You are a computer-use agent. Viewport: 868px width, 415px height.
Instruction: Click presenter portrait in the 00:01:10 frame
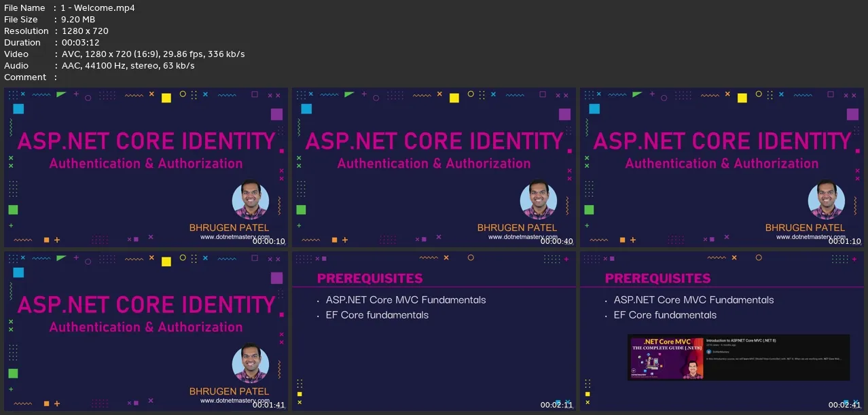click(x=826, y=200)
